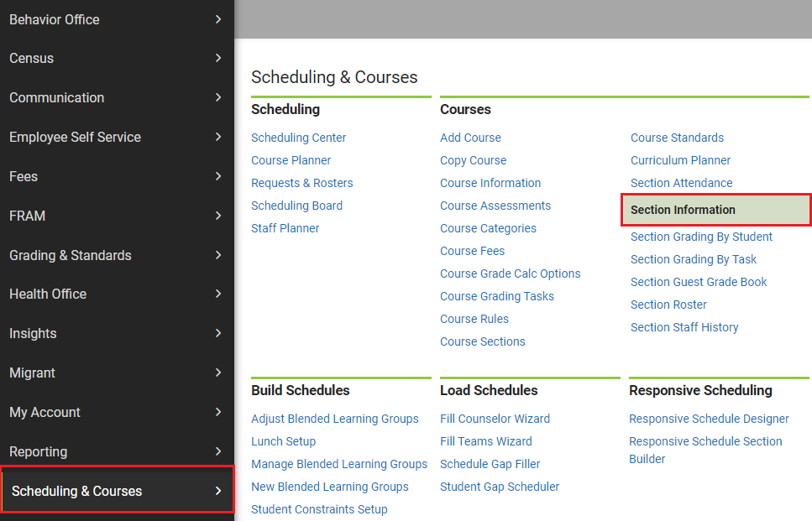Viewport: 812px width, 521px height.
Task: Expand the Health Office chevron
Action: [x=218, y=294]
